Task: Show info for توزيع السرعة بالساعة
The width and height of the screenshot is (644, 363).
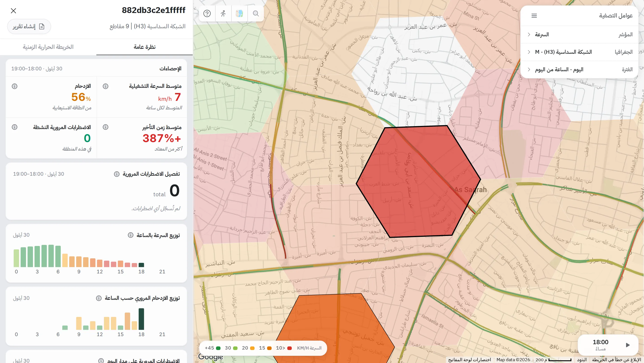Action: 130,235
